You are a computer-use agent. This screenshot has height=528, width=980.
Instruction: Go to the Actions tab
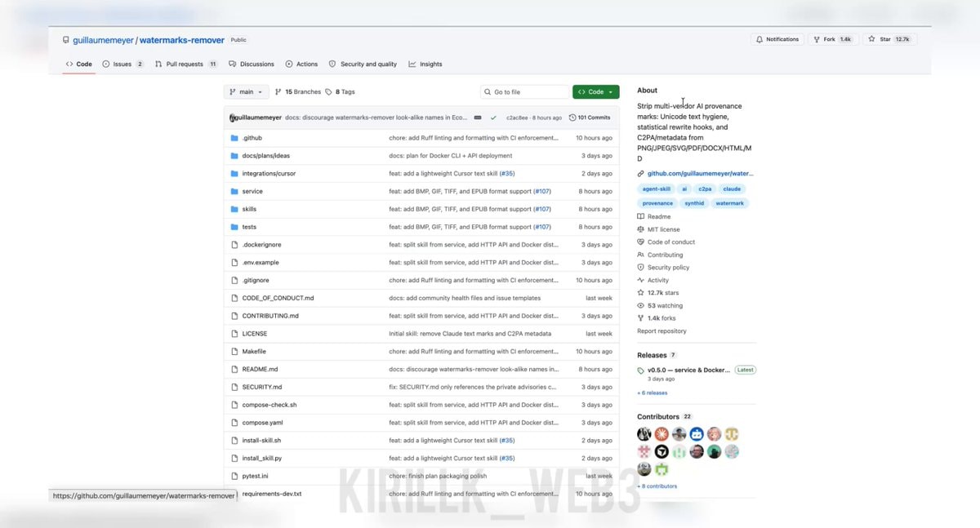click(301, 64)
